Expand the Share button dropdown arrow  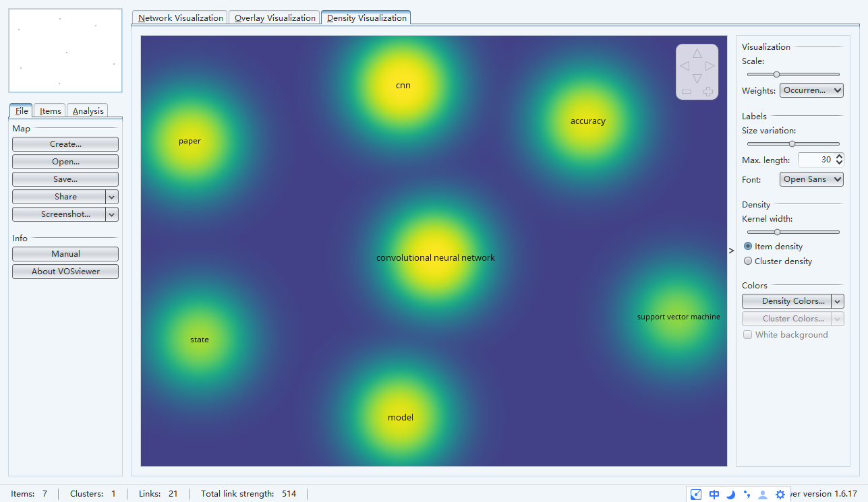111,196
